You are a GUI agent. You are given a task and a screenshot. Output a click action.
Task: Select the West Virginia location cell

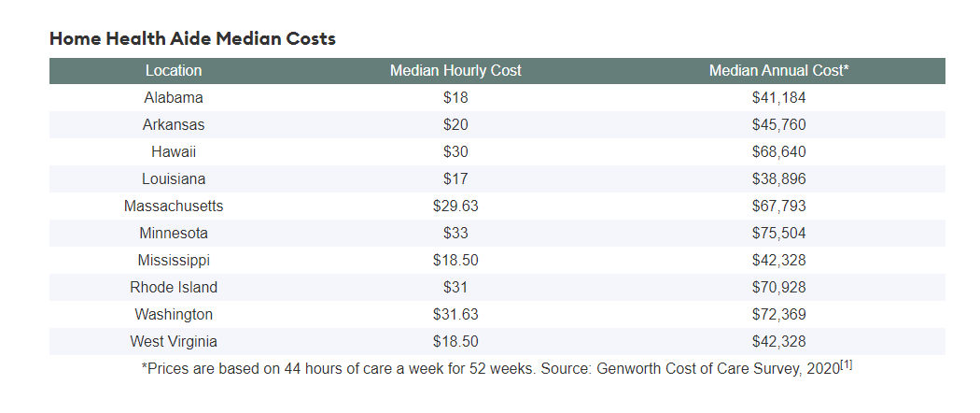tap(174, 341)
